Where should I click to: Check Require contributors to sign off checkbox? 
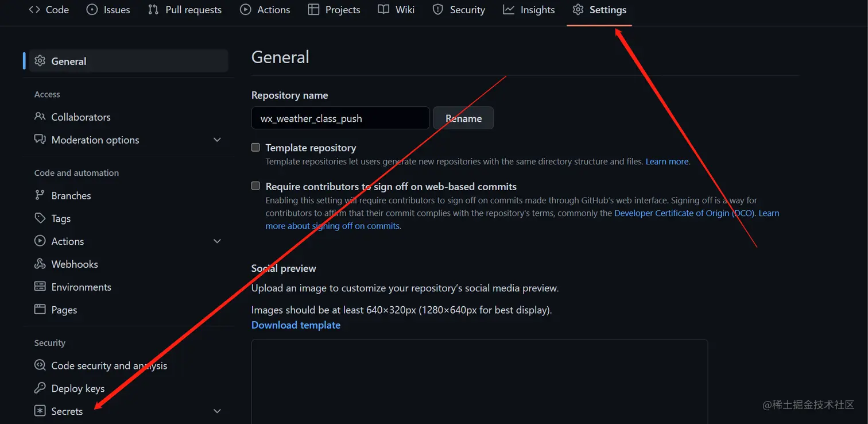tap(256, 186)
